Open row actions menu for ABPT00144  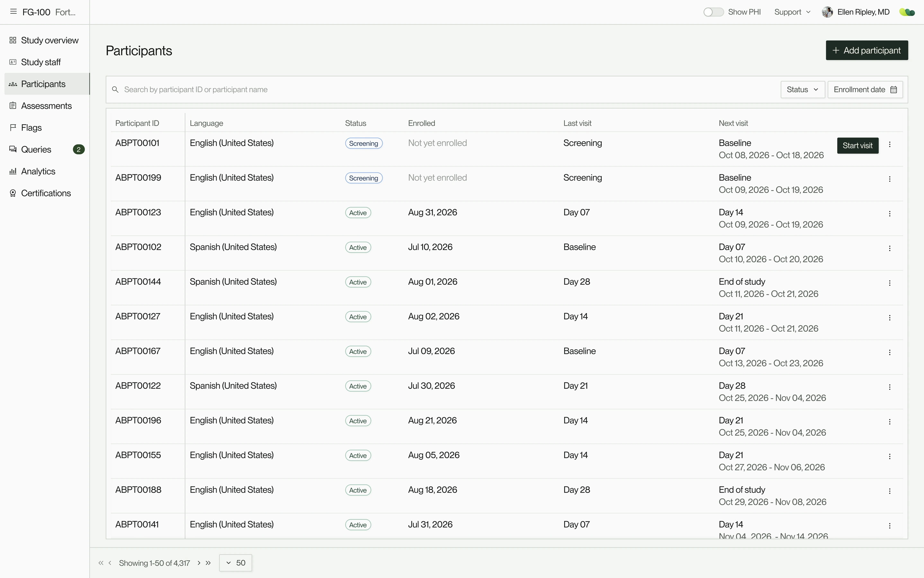(890, 283)
